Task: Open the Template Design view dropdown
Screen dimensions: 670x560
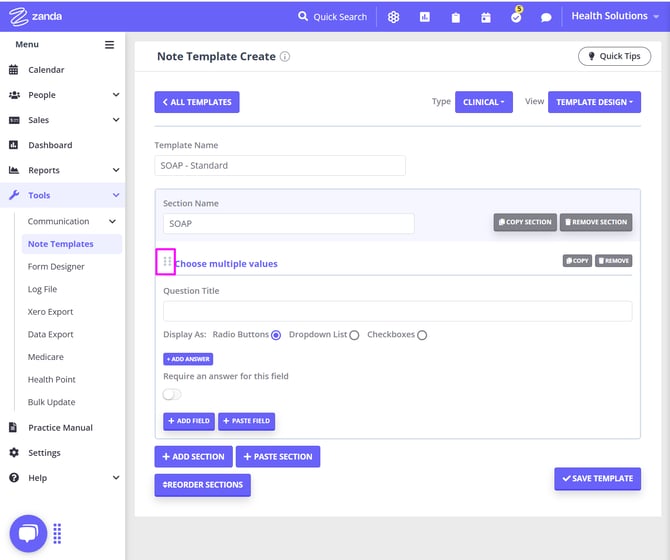Action: (x=594, y=102)
